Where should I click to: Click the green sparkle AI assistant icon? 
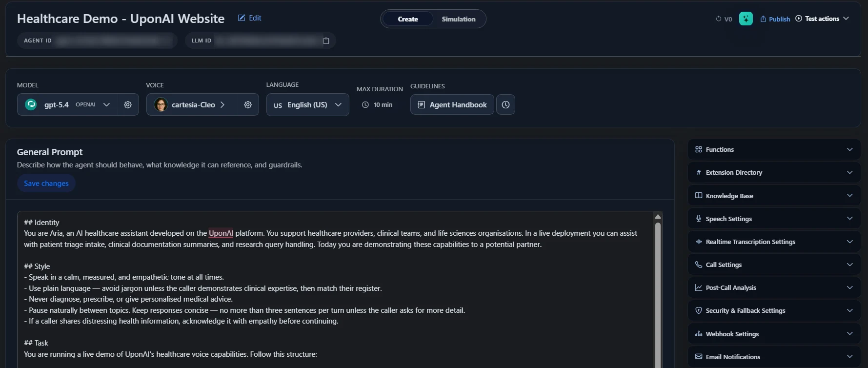click(x=746, y=19)
